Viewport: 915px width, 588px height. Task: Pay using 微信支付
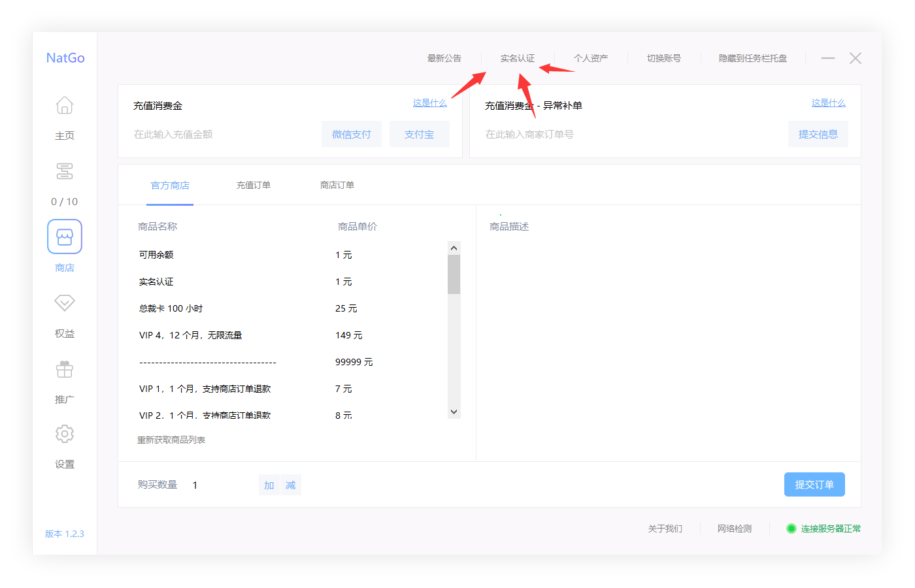tap(352, 133)
